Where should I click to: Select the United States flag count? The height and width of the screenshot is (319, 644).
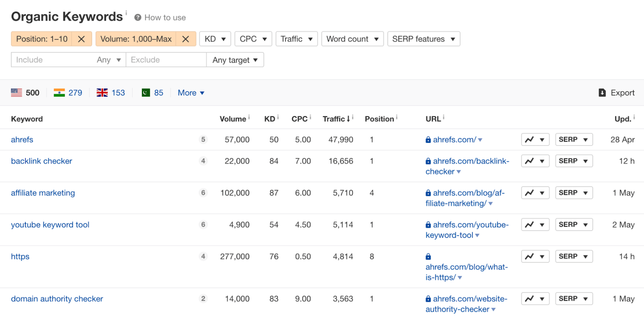(x=25, y=93)
